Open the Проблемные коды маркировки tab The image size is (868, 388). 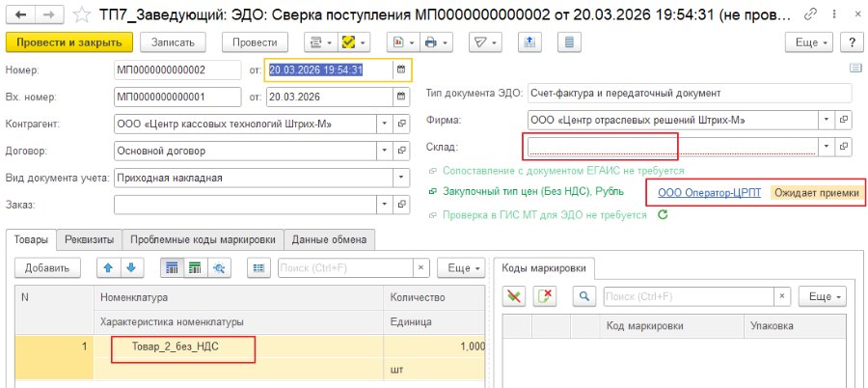(203, 240)
